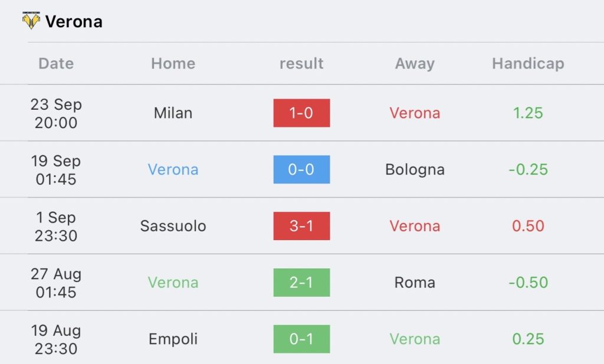Select the Home column header
Viewport: 604px width, 364px height.
[173, 64]
